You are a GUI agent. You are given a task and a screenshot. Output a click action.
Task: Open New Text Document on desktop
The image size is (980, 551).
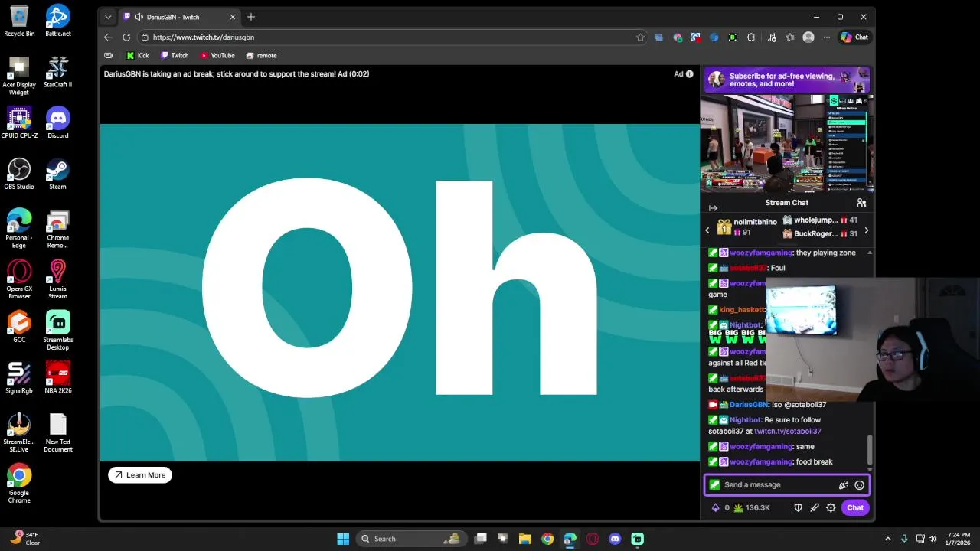click(58, 433)
